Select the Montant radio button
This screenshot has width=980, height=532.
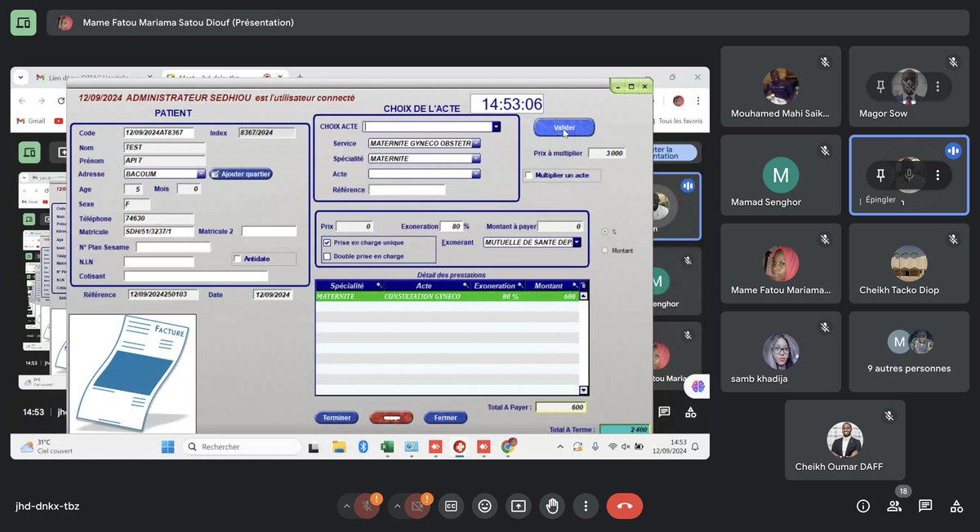(604, 250)
